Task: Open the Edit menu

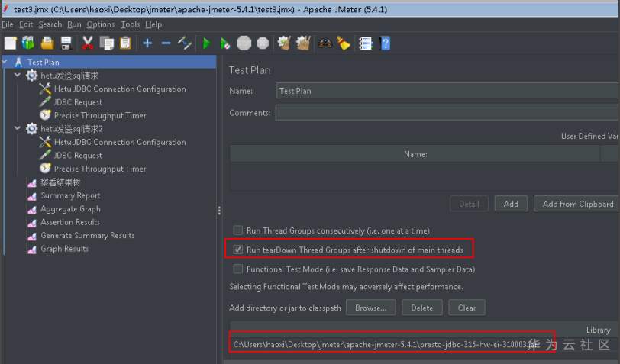Action: pos(26,24)
